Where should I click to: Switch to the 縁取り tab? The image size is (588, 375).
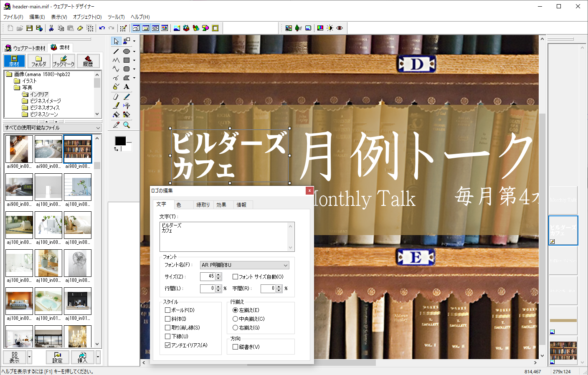tap(203, 205)
